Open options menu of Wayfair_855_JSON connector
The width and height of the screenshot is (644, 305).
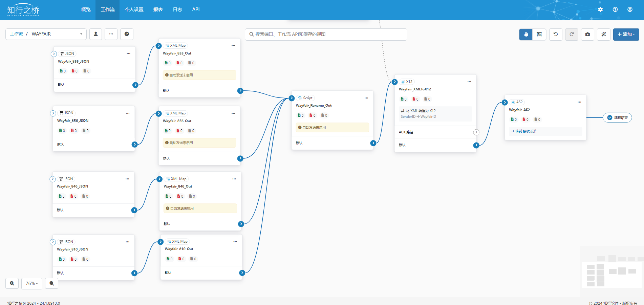pyautogui.click(x=128, y=53)
